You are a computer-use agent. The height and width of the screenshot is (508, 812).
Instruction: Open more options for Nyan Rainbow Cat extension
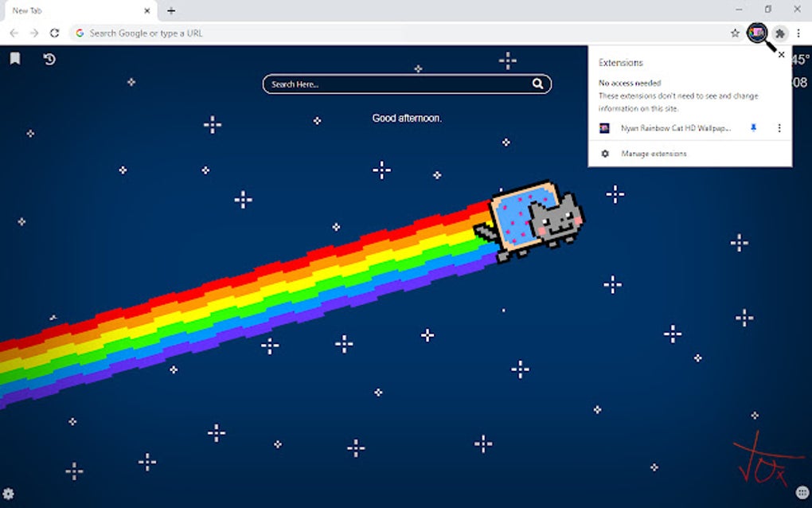(779, 127)
